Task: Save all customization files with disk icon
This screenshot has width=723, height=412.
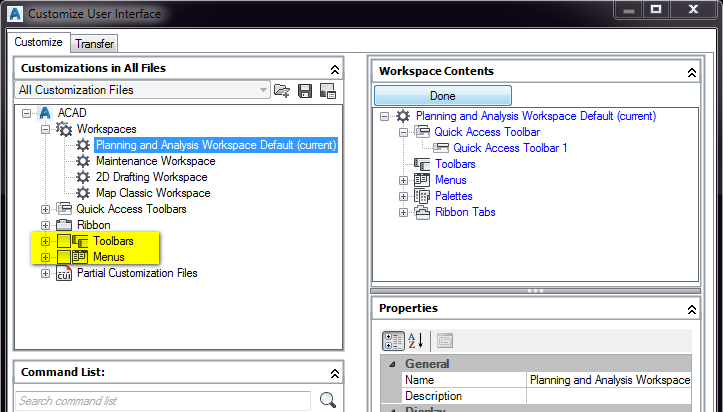Action: 305,91
